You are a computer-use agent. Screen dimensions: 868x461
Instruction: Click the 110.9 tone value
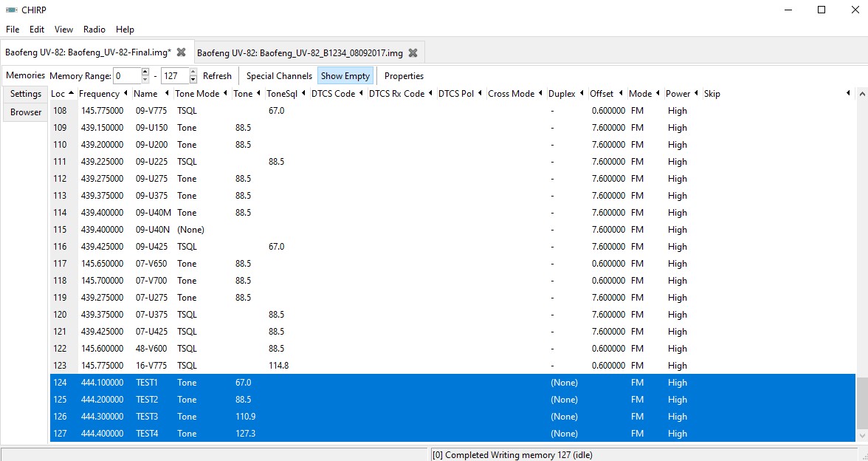click(x=245, y=417)
